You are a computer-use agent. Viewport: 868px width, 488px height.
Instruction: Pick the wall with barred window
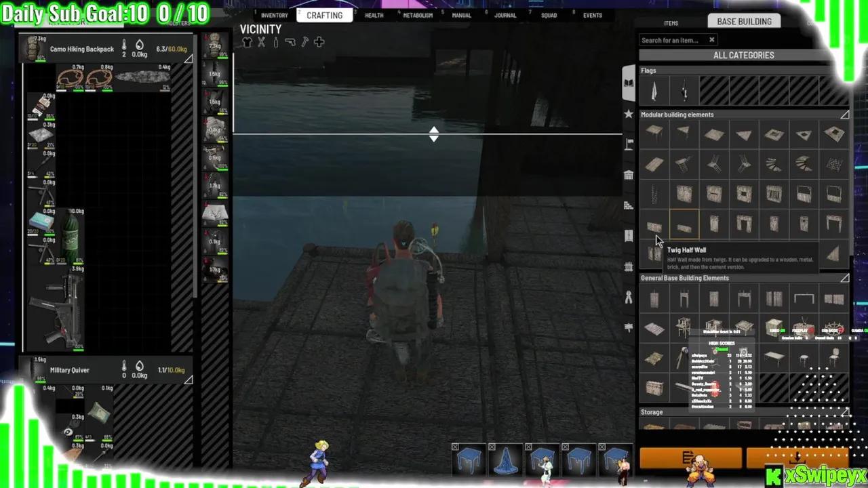point(774,195)
